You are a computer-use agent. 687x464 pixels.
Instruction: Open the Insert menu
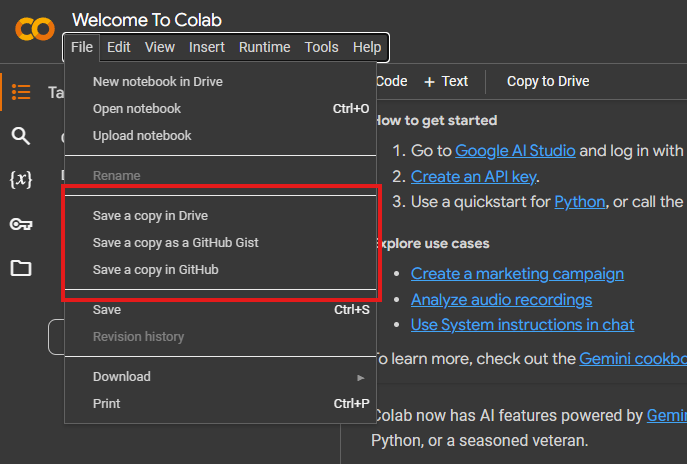tap(207, 47)
